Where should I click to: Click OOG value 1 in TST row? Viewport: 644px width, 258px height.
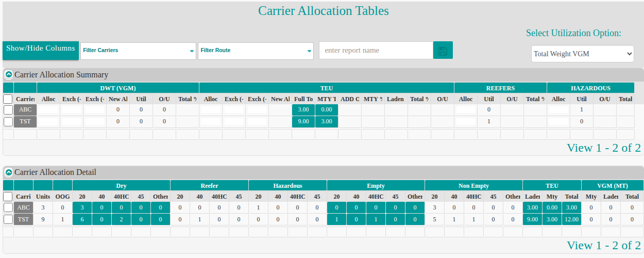tap(63, 219)
